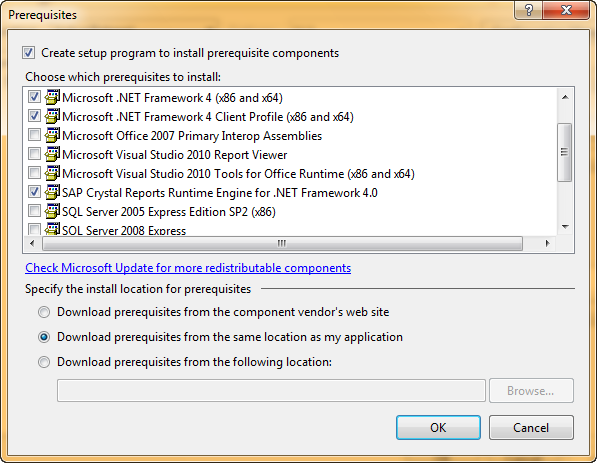This screenshot has height=463, width=597.
Task: Click the horizontal scrollbar left arrow
Action: [x=32, y=243]
